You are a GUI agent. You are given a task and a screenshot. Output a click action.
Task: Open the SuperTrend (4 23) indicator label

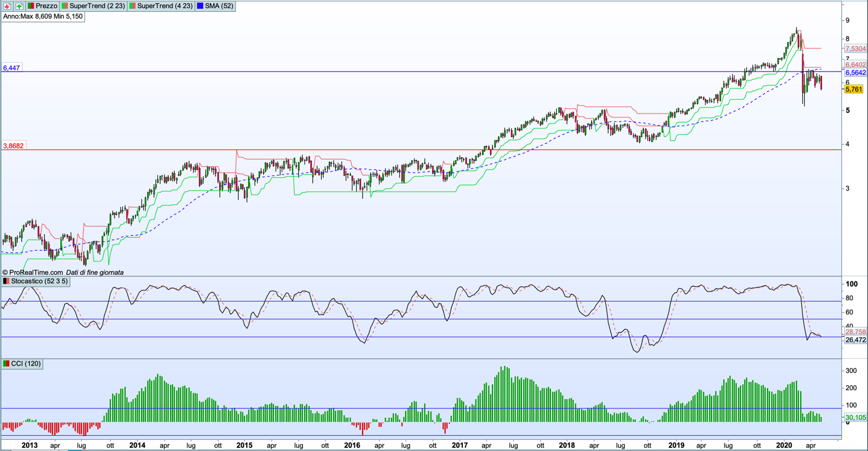[x=161, y=6]
